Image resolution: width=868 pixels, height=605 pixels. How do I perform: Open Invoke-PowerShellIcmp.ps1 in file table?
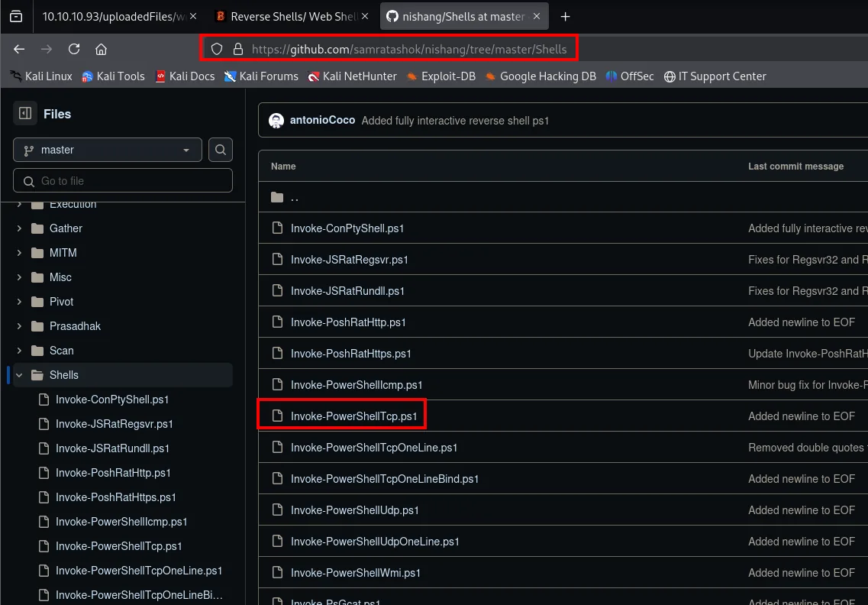357,384
